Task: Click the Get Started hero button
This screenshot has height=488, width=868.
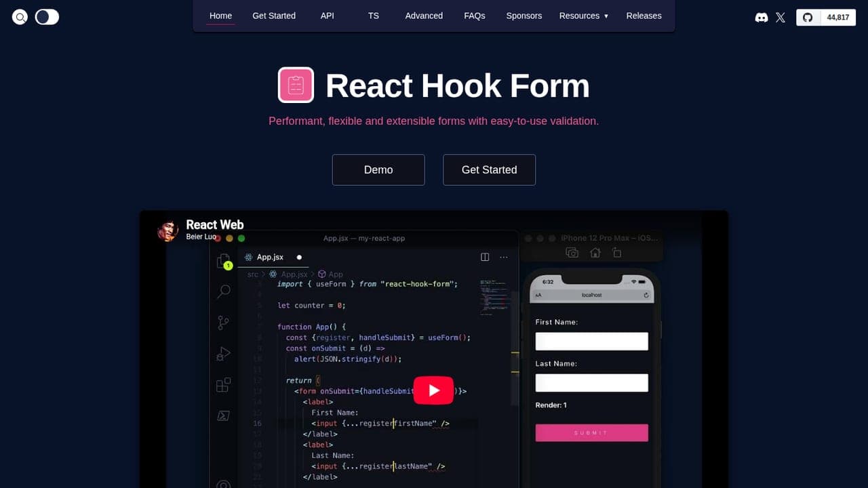Action: (489, 169)
